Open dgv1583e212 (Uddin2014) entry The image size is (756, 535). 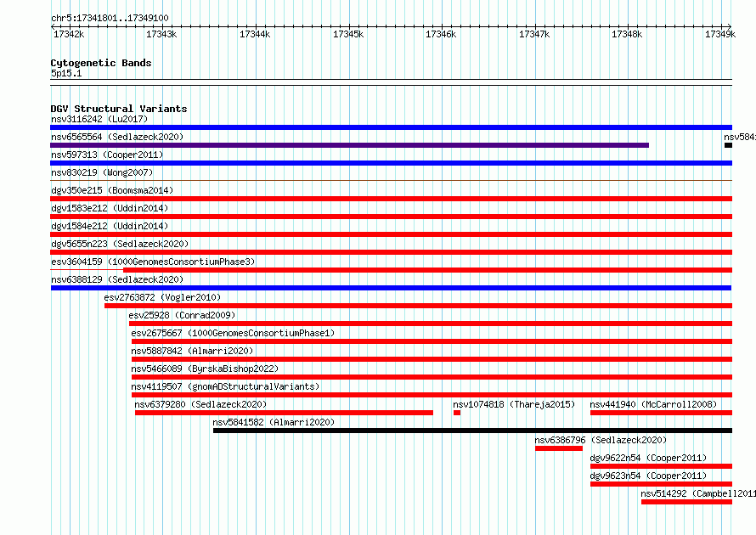pos(110,208)
